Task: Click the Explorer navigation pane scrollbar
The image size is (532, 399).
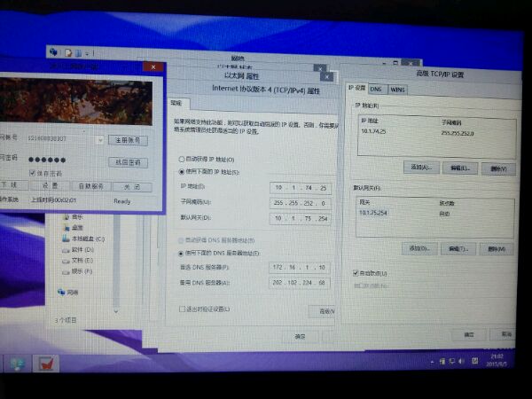Action: coord(116,260)
